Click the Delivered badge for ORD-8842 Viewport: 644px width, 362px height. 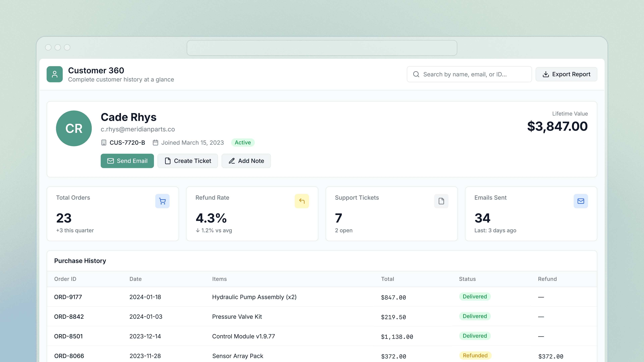click(475, 316)
